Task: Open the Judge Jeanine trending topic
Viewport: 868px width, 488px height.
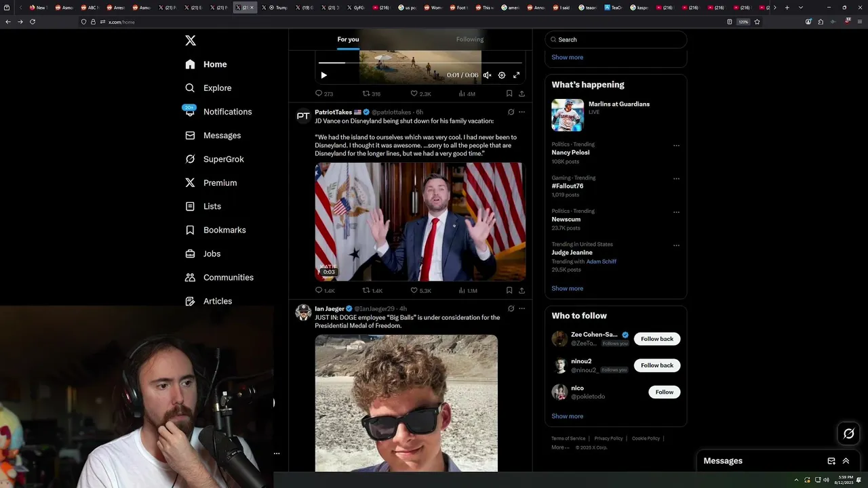Action: pyautogui.click(x=572, y=253)
